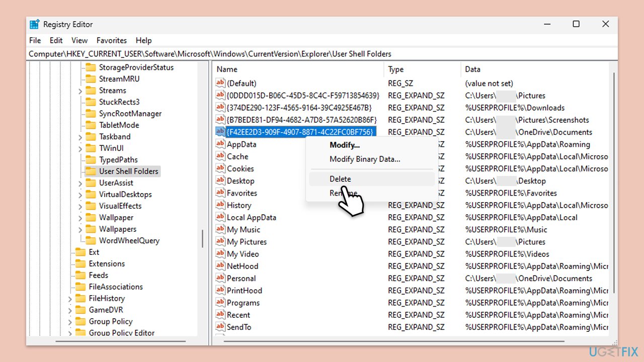Select the TypedPaths key
The width and height of the screenshot is (644, 362).
(x=118, y=160)
